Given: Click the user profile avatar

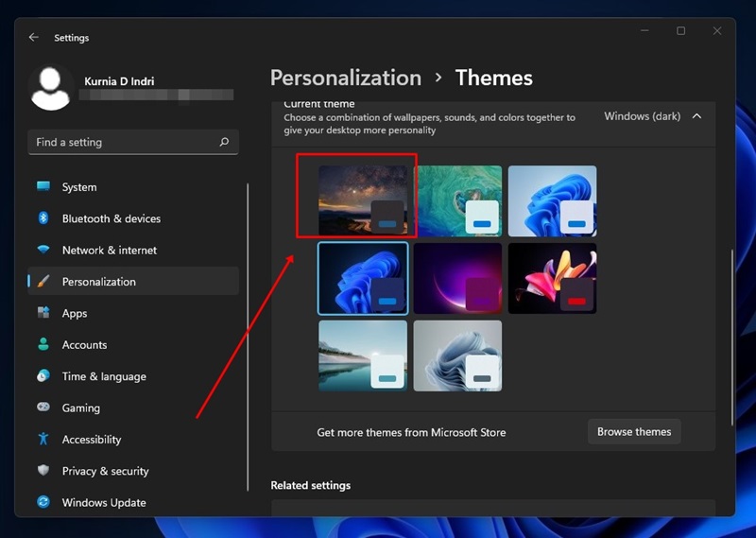Looking at the screenshot, I should [x=51, y=88].
